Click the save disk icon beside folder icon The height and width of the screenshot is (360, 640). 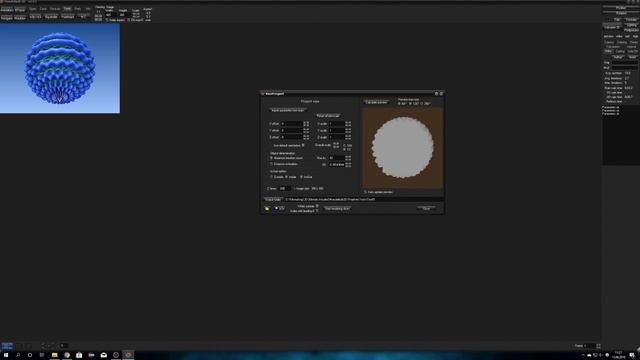(x=278, y=208)
